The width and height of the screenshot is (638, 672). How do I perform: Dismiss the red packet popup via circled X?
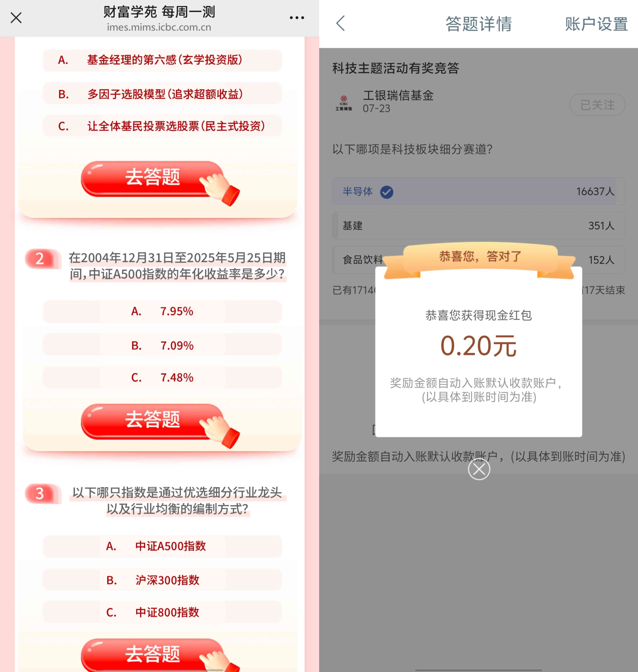(479, 469)
